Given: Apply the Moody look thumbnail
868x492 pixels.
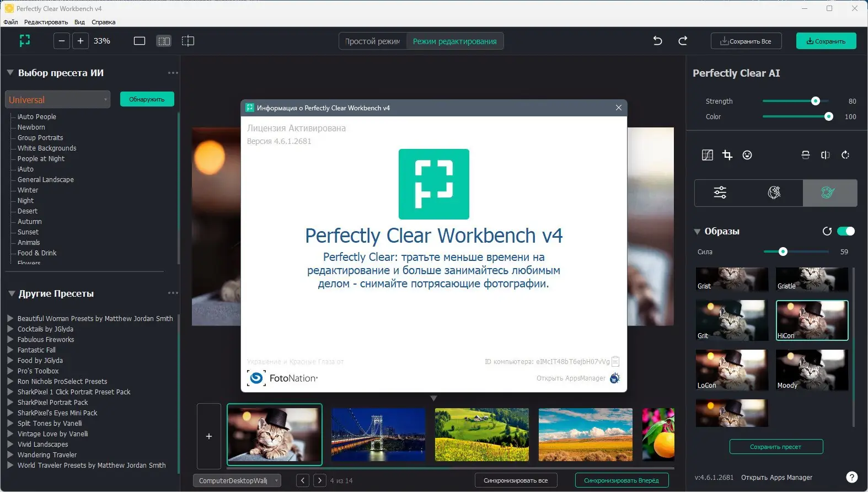Looking at the screenshot, I should click(x=812, y=370).
